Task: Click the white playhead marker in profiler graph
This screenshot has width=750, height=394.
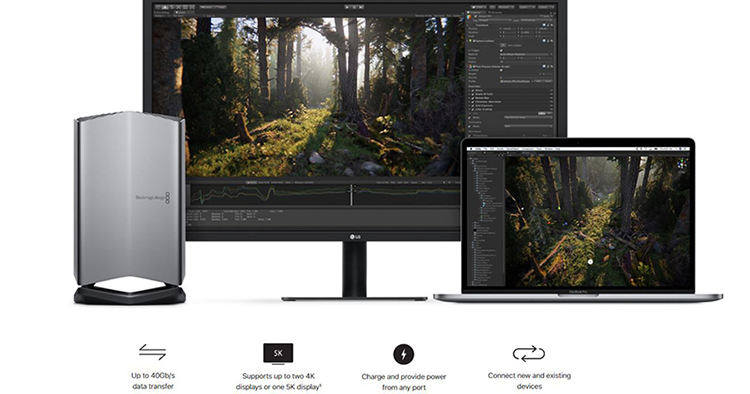Action: (x=352, y=195)
